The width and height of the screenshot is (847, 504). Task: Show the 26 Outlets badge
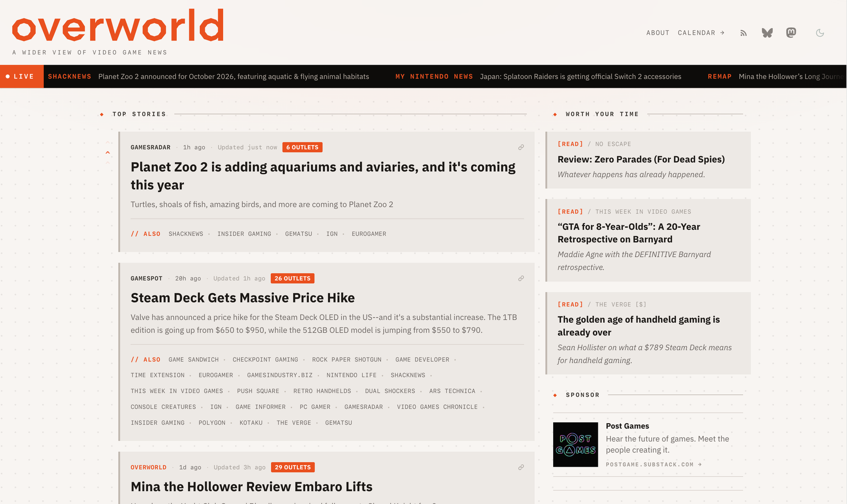pos(292,278)
